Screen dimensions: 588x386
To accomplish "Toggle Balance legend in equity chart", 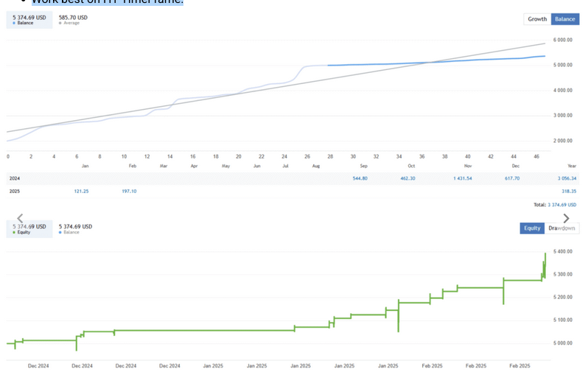I will (75, 229).
